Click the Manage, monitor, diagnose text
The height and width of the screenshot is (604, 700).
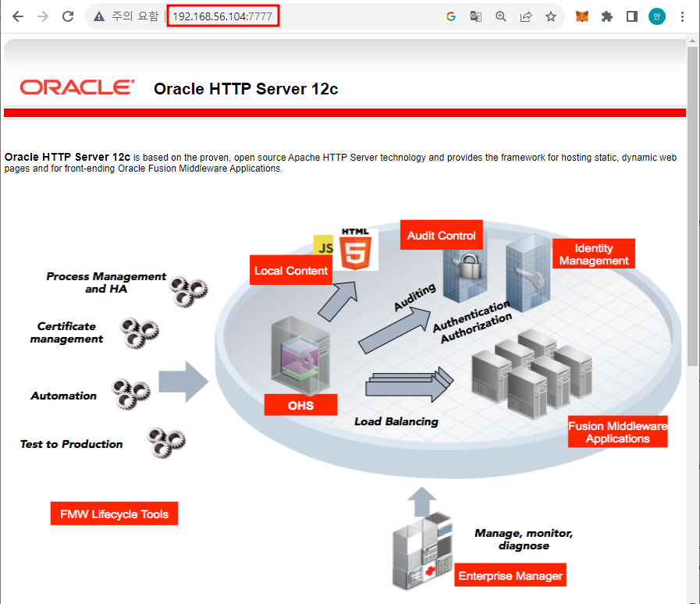[x=523, y=539]
